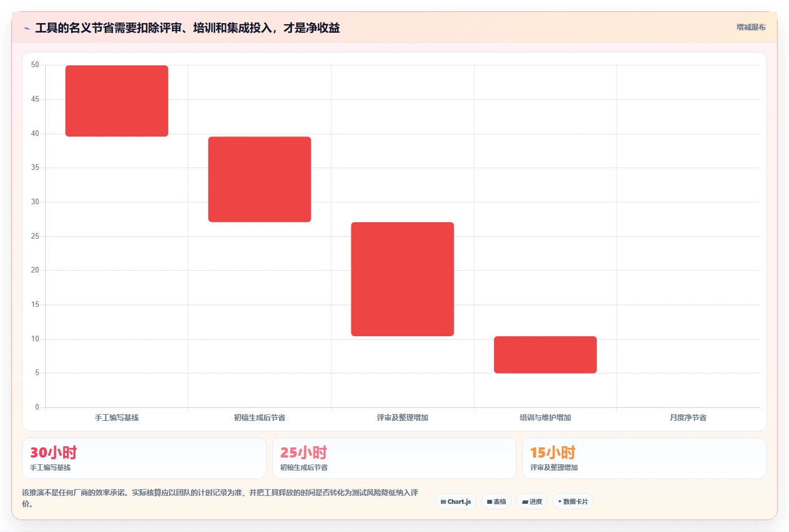789x532 pixels.
Task: Click the Chart.js tag chip
Action: [456, 502]
